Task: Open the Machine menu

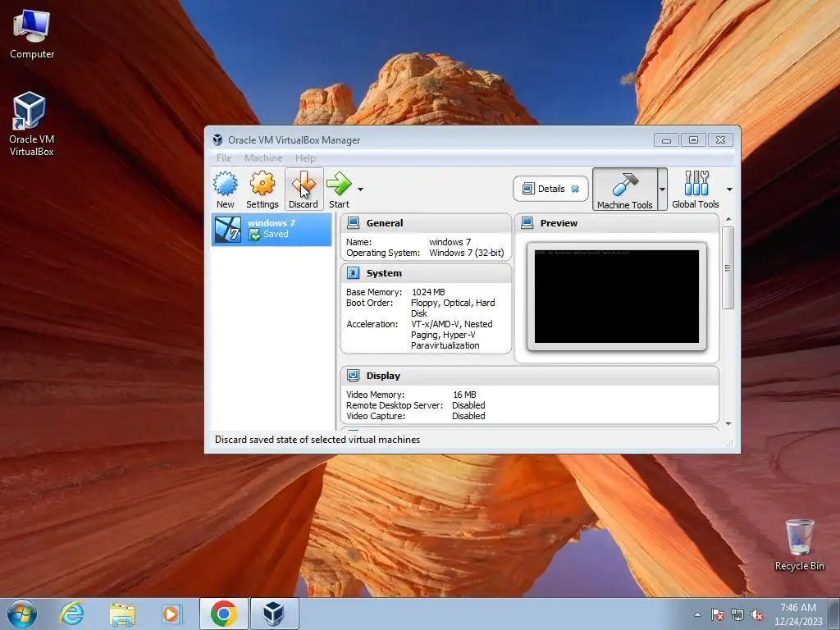Action: coord(263,158)
